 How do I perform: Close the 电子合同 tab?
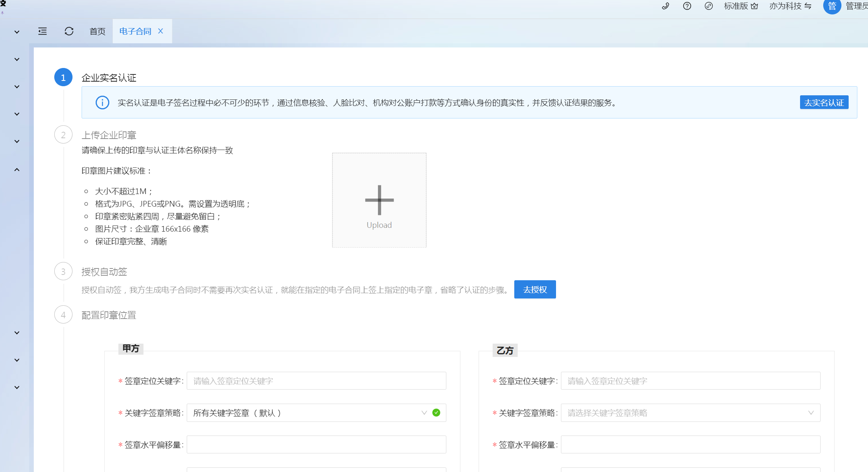coord(161,31)
